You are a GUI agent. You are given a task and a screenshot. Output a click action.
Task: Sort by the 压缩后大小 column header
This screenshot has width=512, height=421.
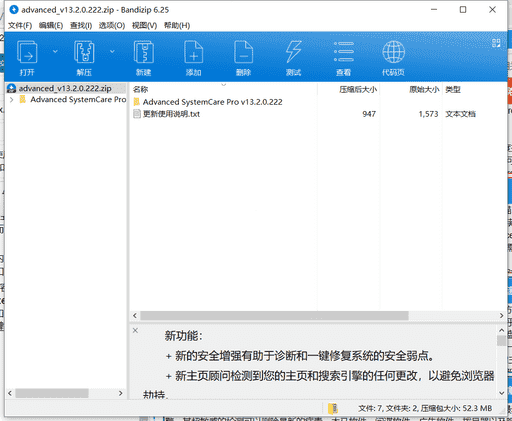358,89
